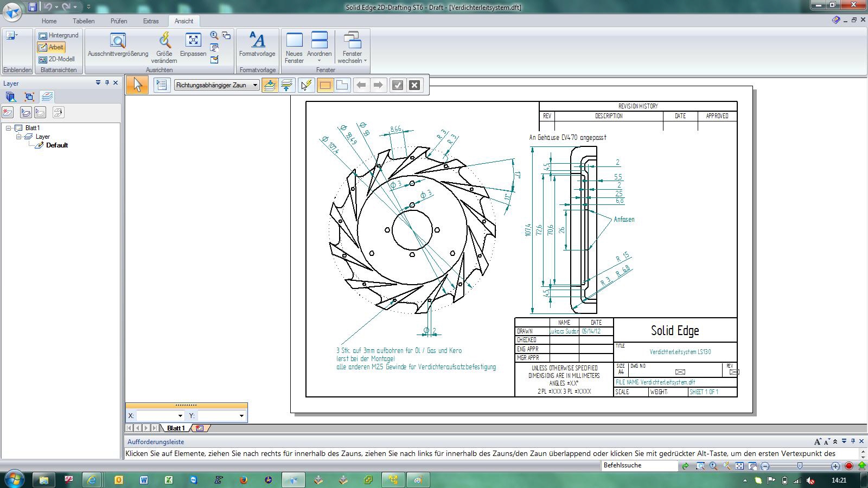Open Y coordinate dropdown
The width and height of the screenshot is (868, 488).
point(241,416)
